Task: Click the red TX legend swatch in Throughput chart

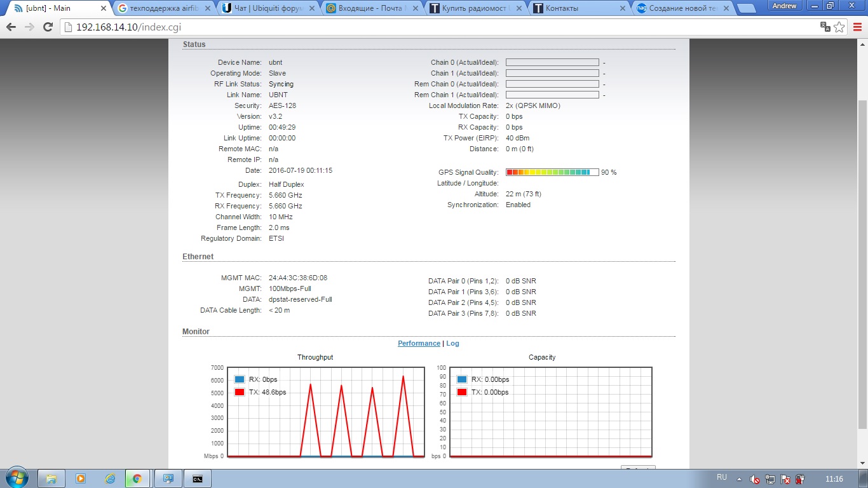Action: 240,392
